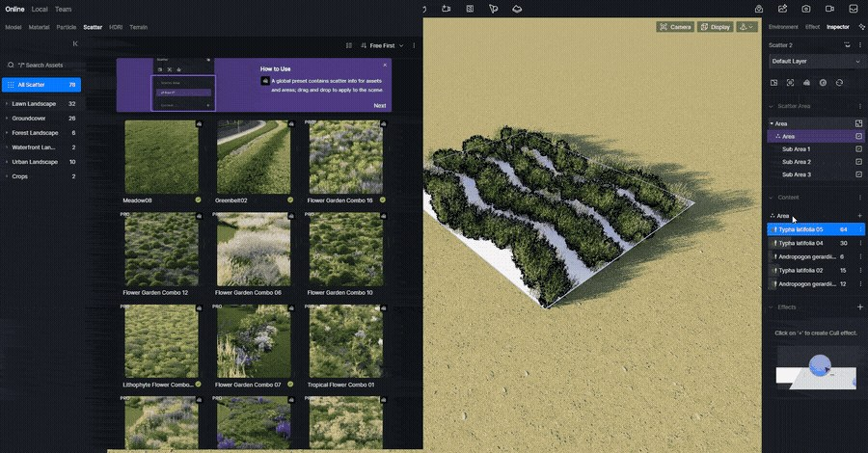Open options for Typha latifolia 02 row
The image size is (868, 453).
pos(860,271)
